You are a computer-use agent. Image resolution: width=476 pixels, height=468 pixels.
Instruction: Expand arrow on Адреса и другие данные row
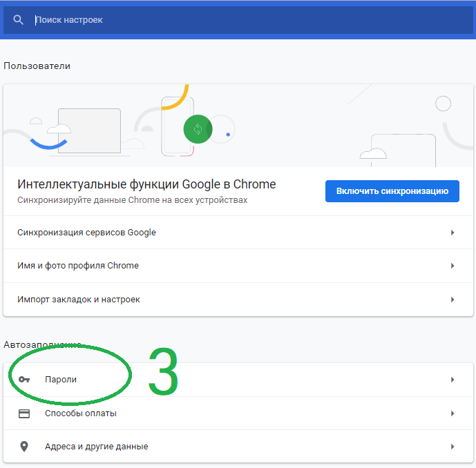click(x=453, y=447)
